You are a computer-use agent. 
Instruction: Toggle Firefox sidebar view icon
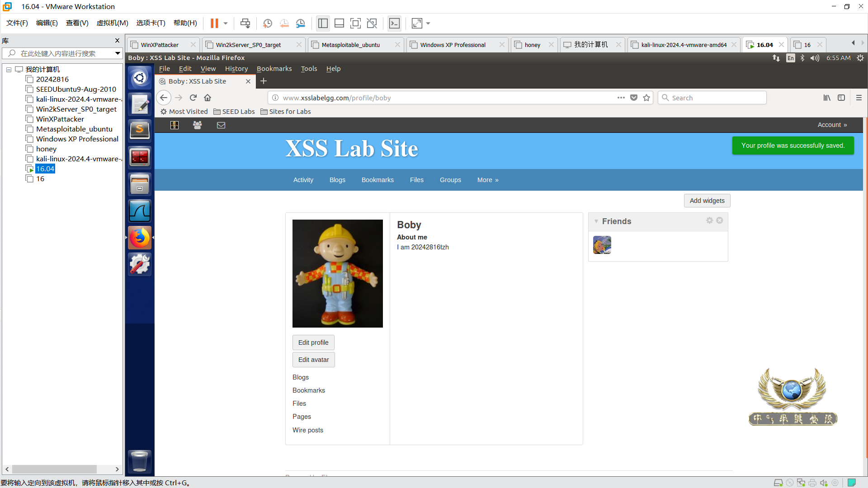(841, 98)
